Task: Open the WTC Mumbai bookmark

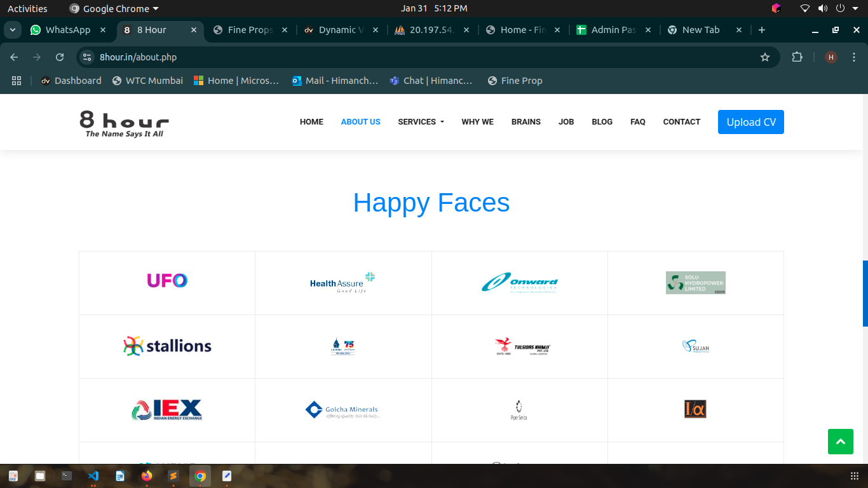Action: 147,81
